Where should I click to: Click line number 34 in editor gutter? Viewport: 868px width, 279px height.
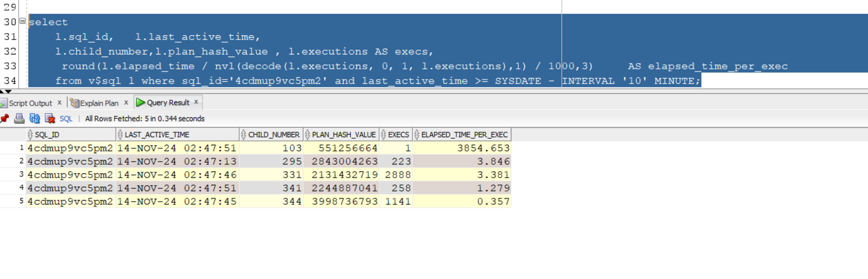pos(10,81)
